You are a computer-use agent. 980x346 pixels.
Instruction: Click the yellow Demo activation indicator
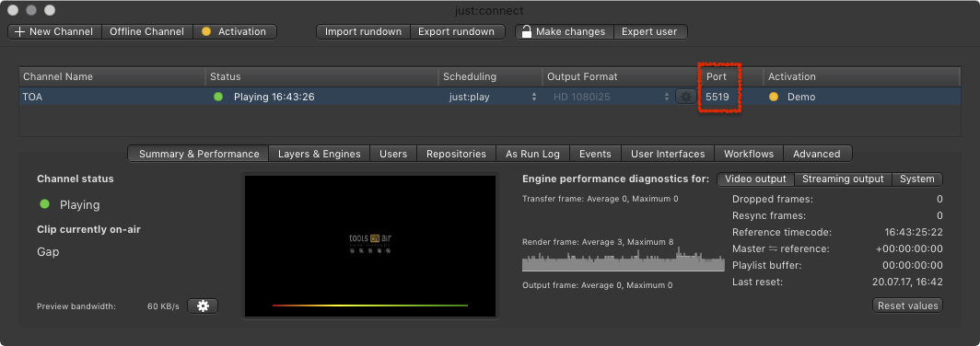(774, 97)
